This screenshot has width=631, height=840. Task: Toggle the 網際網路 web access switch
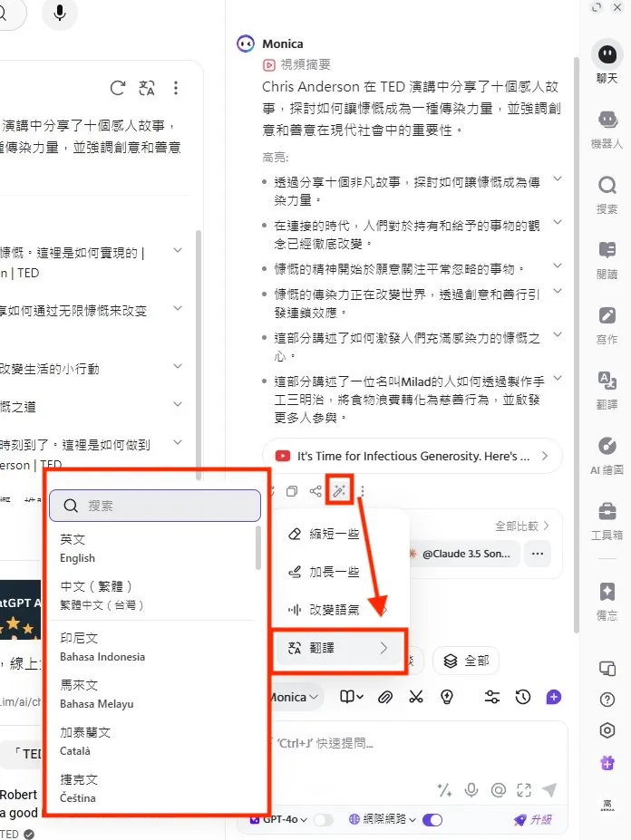click(x=432, y=820)
